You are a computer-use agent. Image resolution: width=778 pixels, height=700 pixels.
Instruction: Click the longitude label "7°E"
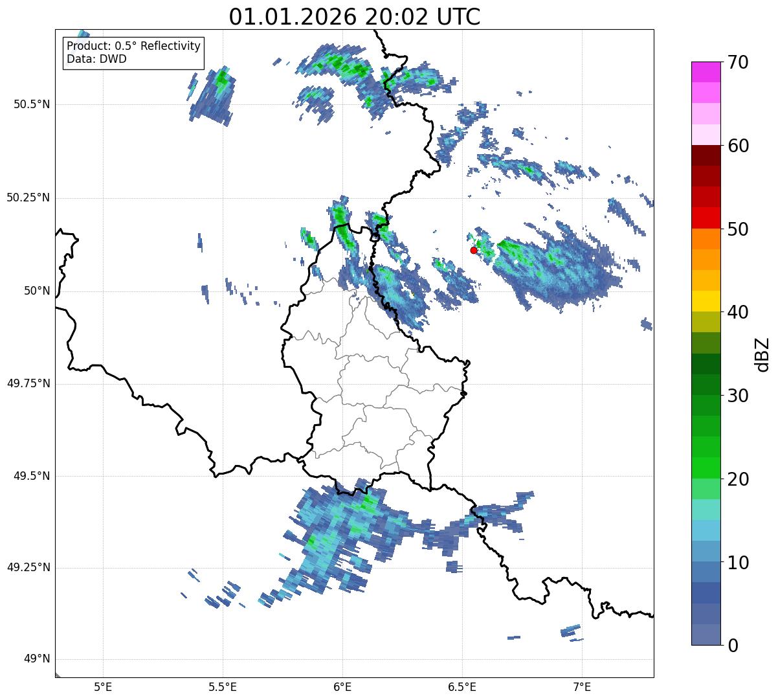click(583, 687)
